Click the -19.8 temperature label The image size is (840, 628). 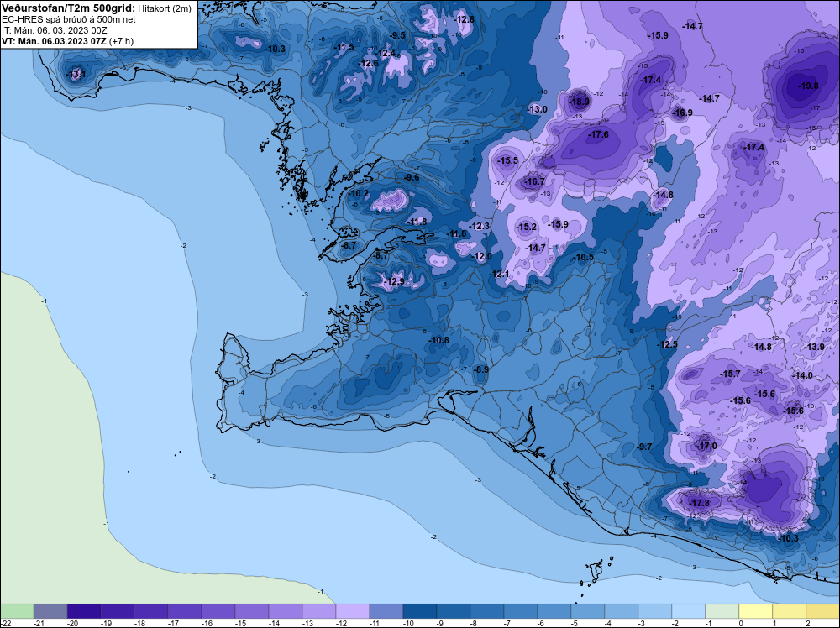coord(808,86)
